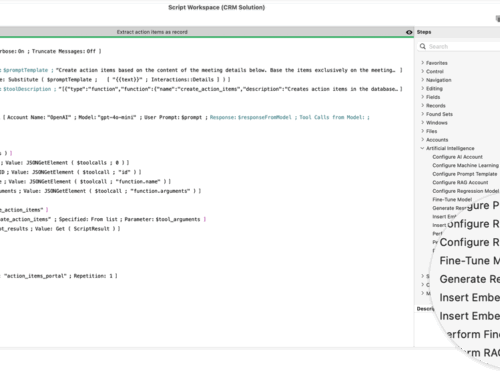Select the Substitute ( $promptTemplate script line

[115, 80]
